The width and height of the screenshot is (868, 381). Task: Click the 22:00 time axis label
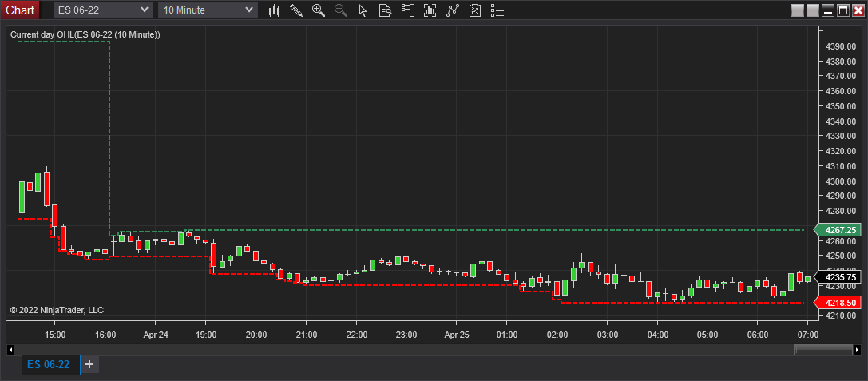pos(356,335)
